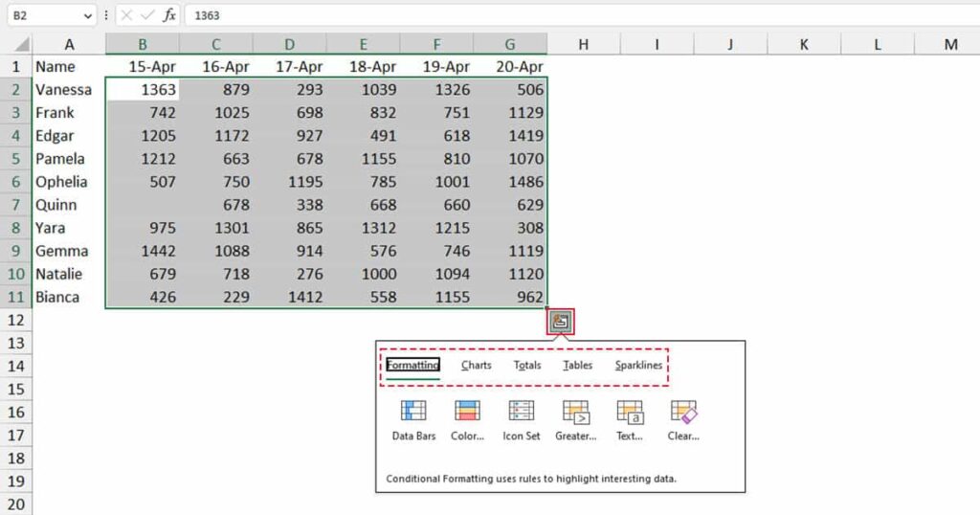The image size is (980, 515).
Task: Click the Name header cell
Action: (x=69, y=66)
